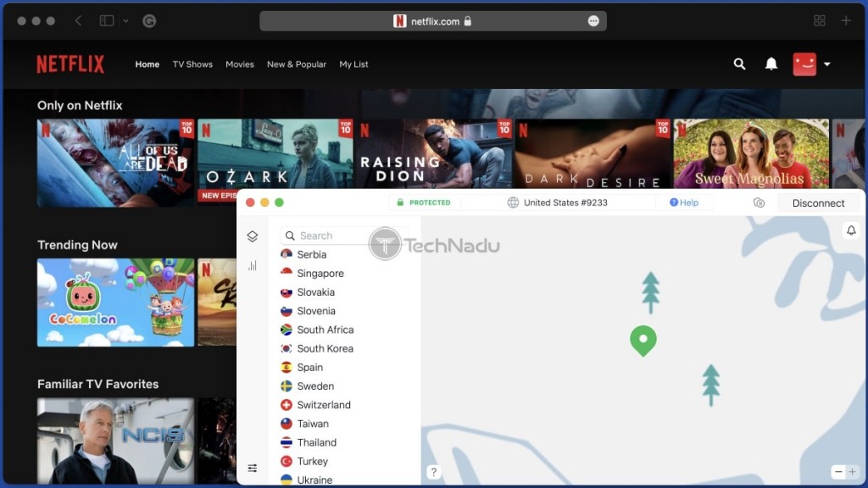The height and width of the screenshot is (488, 868).
Task: Open Raising Dion thumbnail
Action: point(434,154)
